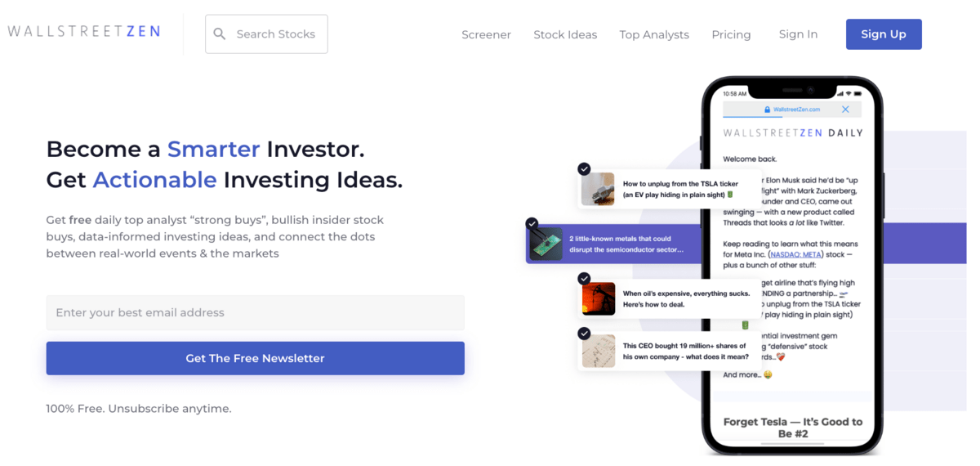Image resolution: width=980 pixels, height=466 pixels.
Task: View the Pricing page
Action: click(x=731, y=34)
